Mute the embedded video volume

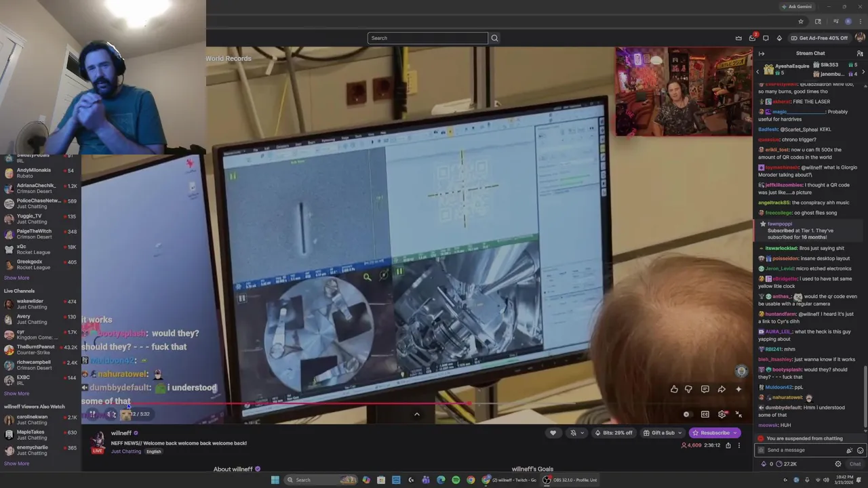(113, 414)
